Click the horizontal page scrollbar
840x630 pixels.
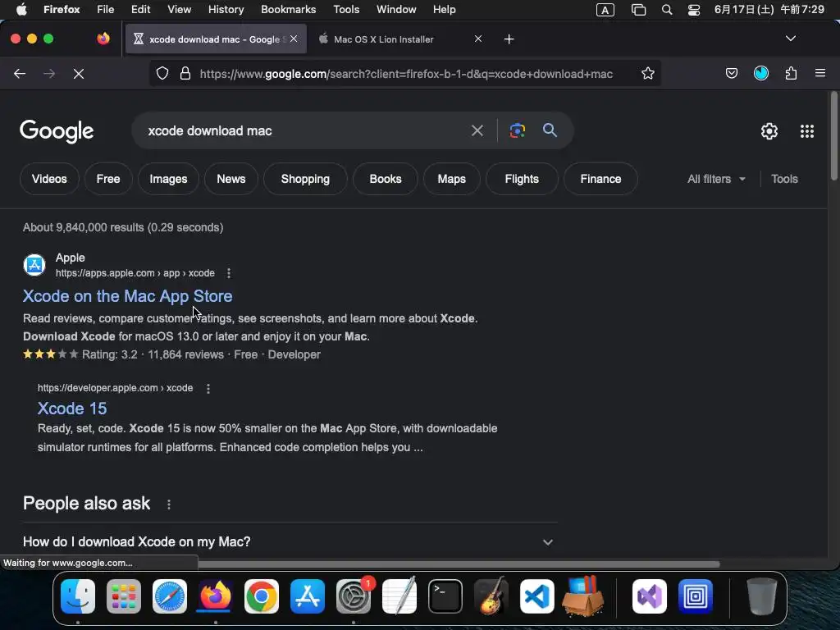[458, 564]
